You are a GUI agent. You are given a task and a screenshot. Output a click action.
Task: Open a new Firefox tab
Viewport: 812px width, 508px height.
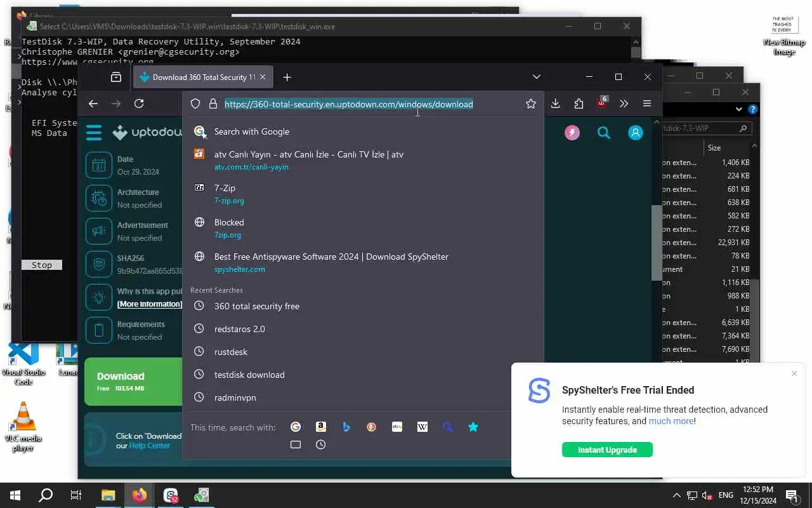287,77
